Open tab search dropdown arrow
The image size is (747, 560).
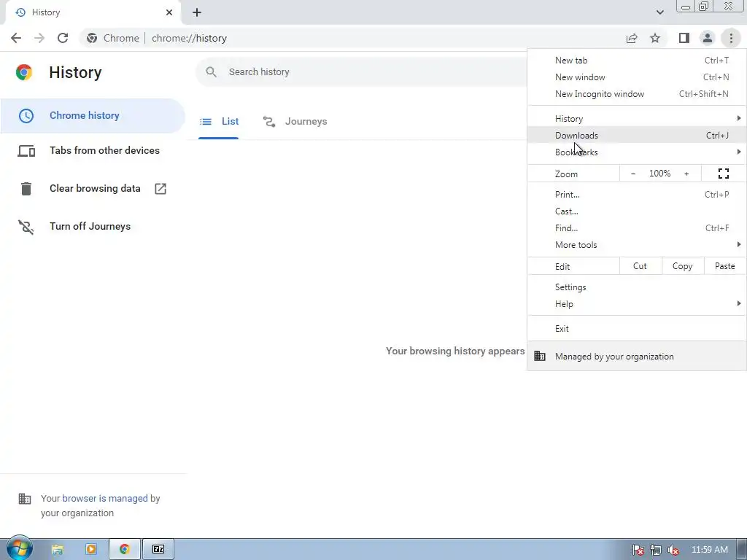tap(659, 12)
